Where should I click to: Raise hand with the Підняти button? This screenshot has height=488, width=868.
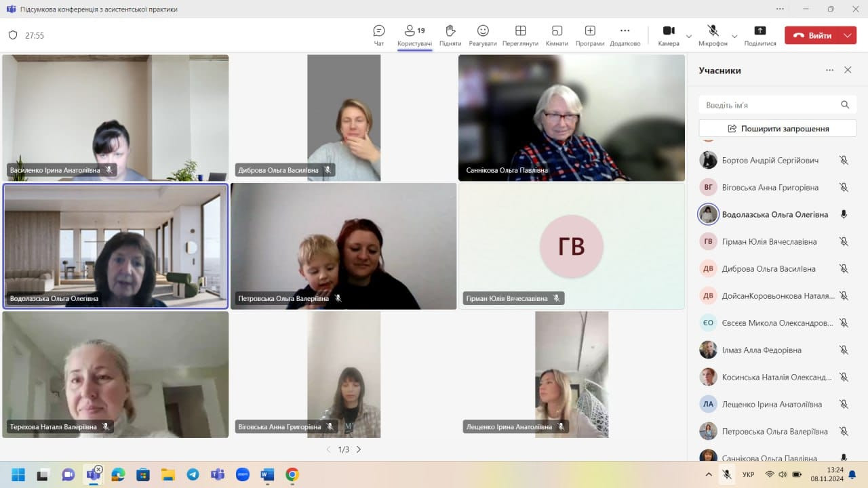[450, 35]
